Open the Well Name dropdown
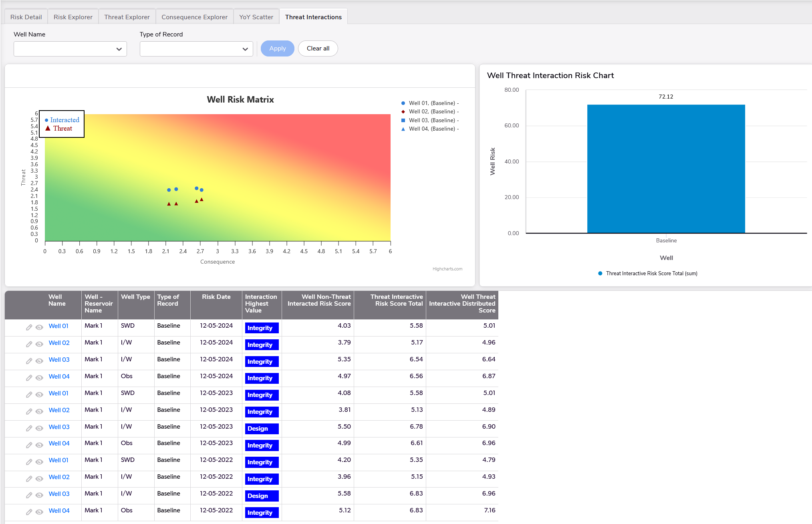812x524 pixels. (70, 49)
